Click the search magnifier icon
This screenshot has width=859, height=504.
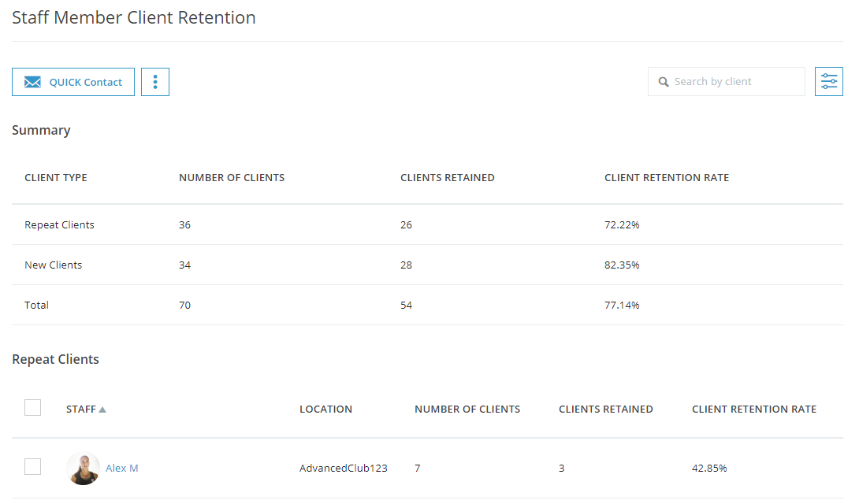click(663, 82)
